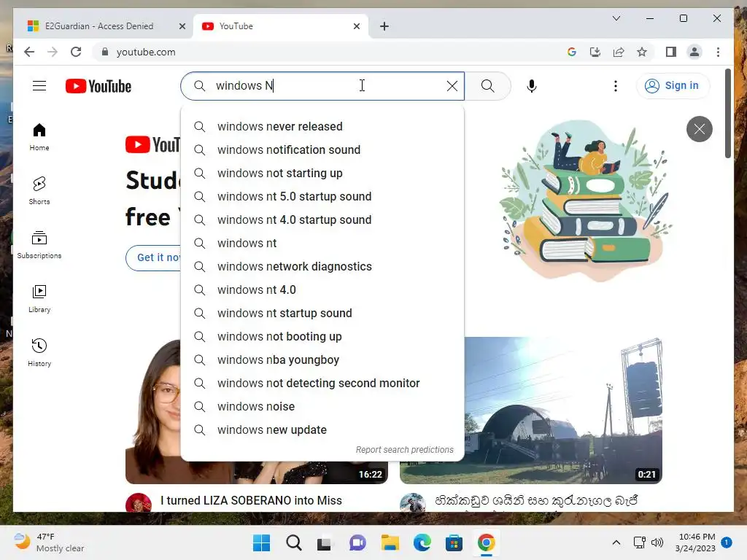Click the YouTube logo in header
The width and height of the screenshot is (747, 560).
tap(98, 86)
